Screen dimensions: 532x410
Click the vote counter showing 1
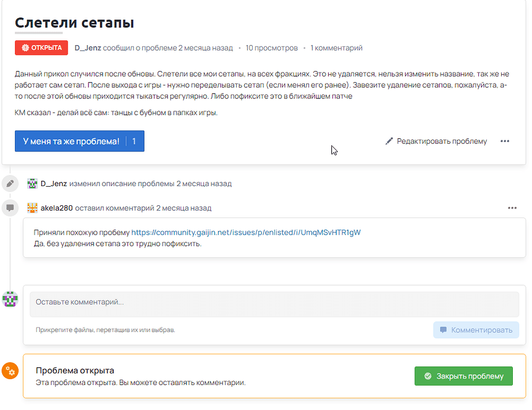click(x=134, y=141)
